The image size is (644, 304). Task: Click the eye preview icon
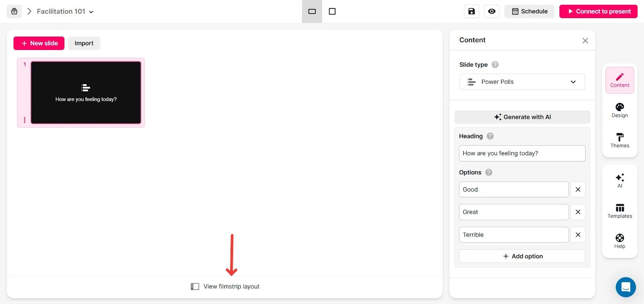[x=491, y=11]
